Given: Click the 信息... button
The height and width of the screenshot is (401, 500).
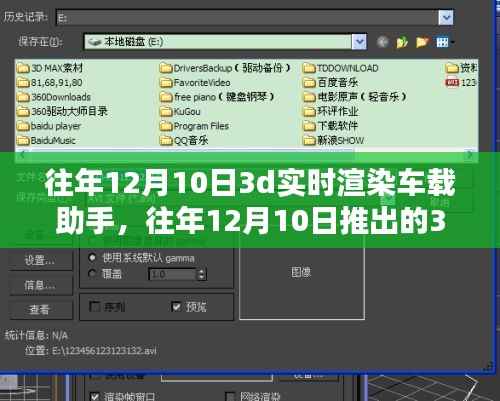Looking at the screenshot, I should pos(41,285).
